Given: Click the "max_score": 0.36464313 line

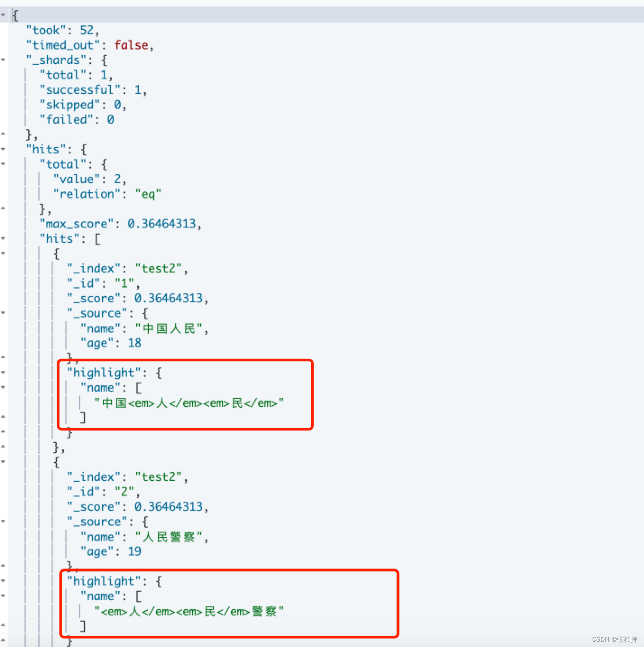Looking at the screenshot, I should [x=120, y=224].
